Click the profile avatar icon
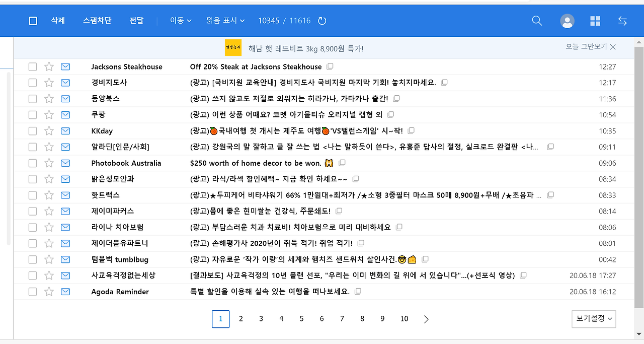 coord(567,21)
